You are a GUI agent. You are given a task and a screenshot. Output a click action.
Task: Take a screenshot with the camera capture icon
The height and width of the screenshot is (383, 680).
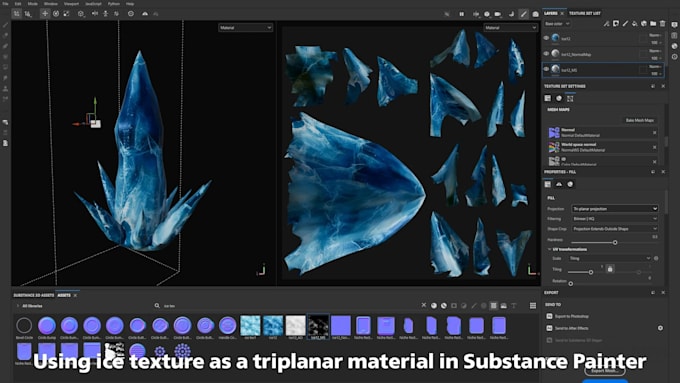point(536,14)
